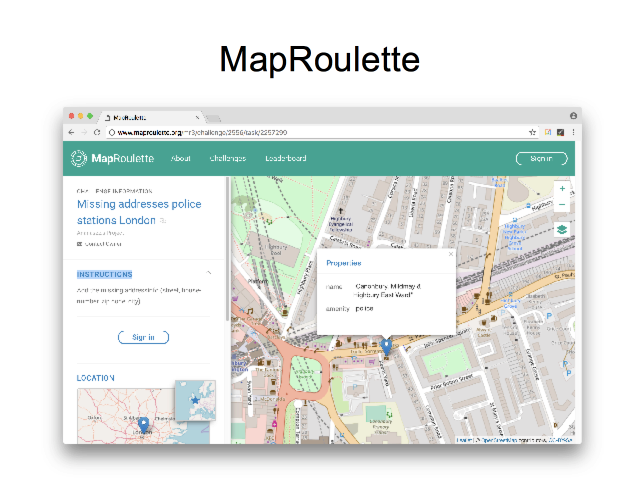This screenshot has width=640, height=480.
Task: Click the browser forward arrow
Action: pos(84,132)
